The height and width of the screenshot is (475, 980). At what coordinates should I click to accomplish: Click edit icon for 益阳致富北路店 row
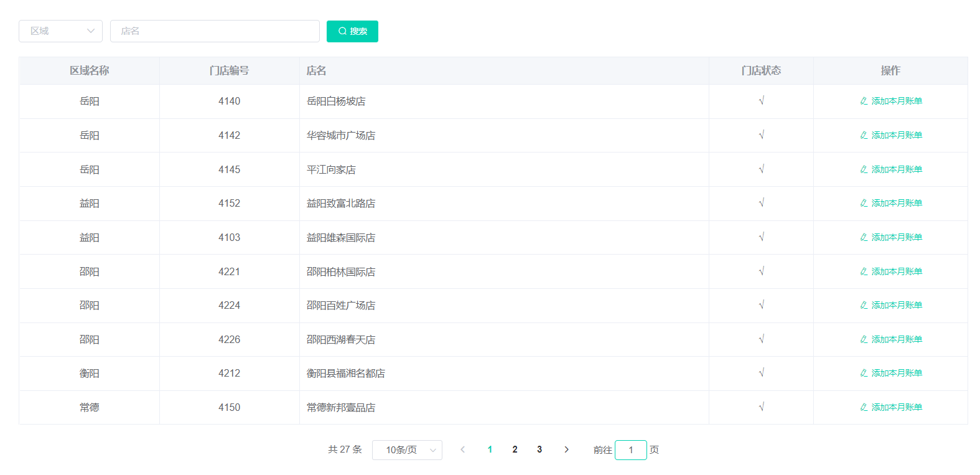pos(864,203)
